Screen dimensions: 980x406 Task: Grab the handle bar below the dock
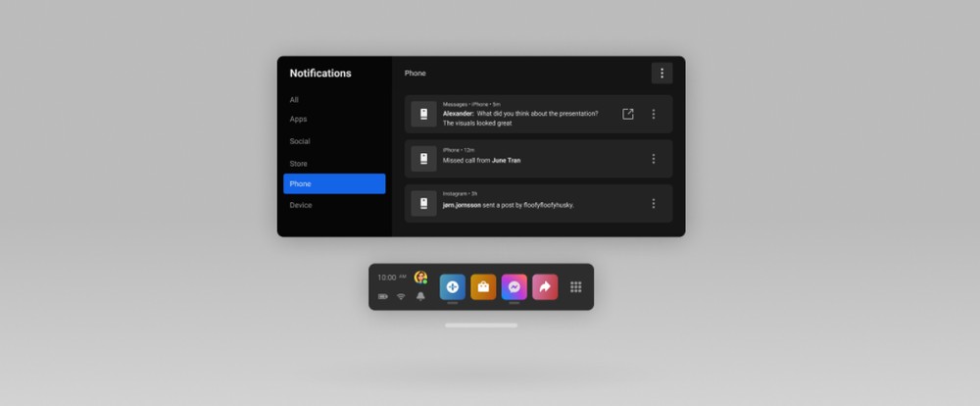click(x=481, y=326)
